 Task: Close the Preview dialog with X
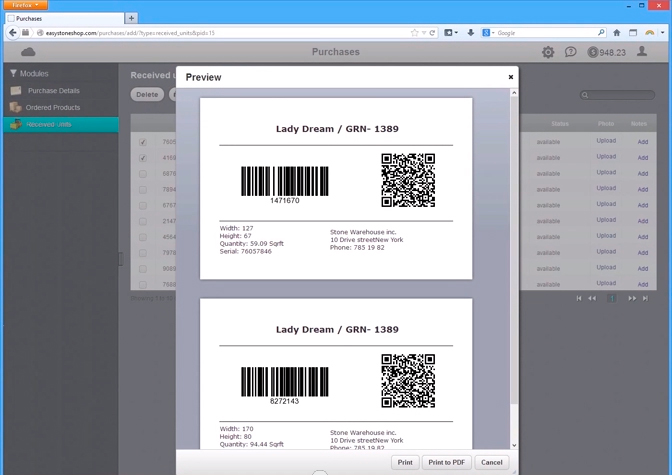(511, 77)
